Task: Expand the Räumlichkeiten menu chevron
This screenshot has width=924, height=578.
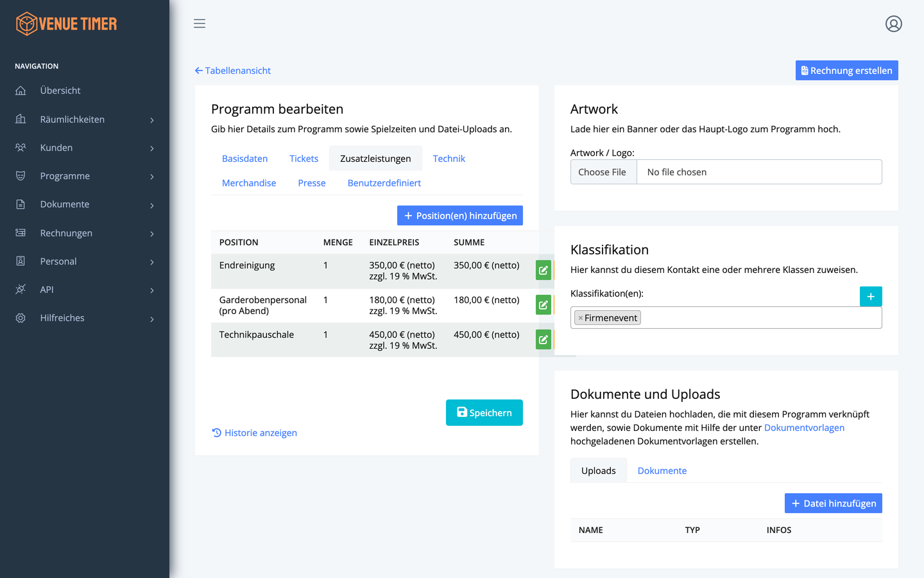Action: coord(152,120)
